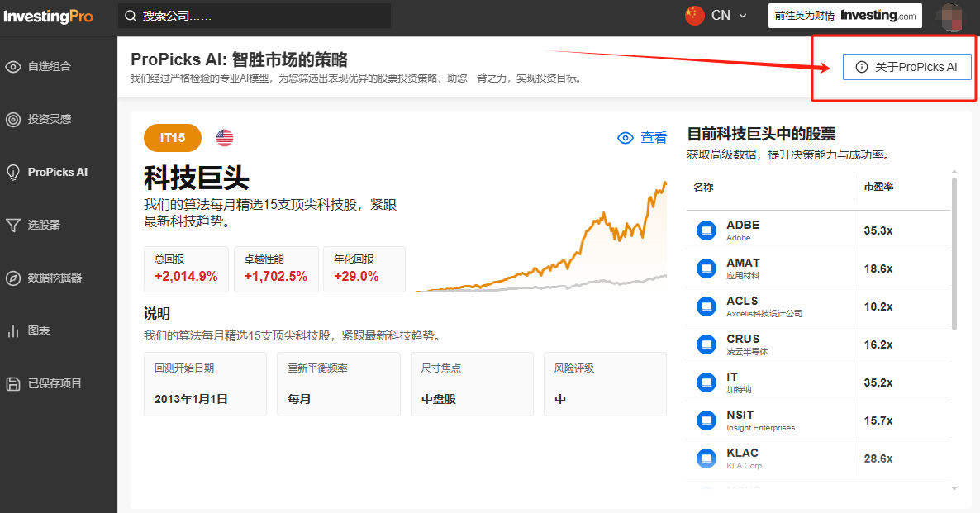Image resolution: width=980 pixels, height=513 pixels.
Task: Open the 选股器 funnel icon
Action: (13, 226)
